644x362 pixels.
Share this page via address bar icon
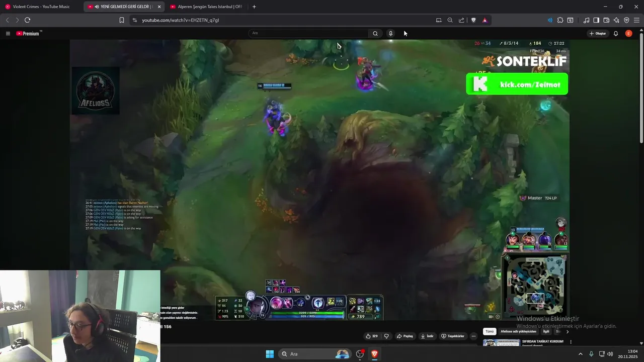point(461,20)
